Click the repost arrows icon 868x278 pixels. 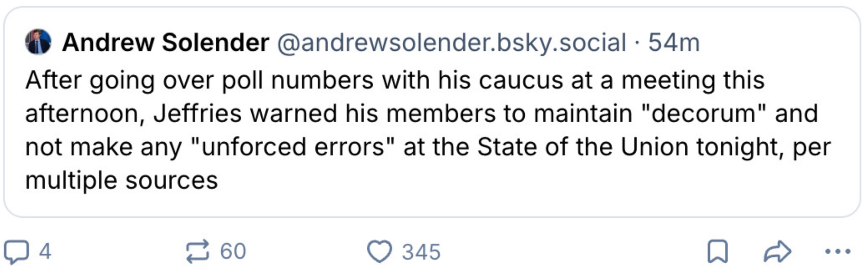pyautogui.click(x=197, y=252)
